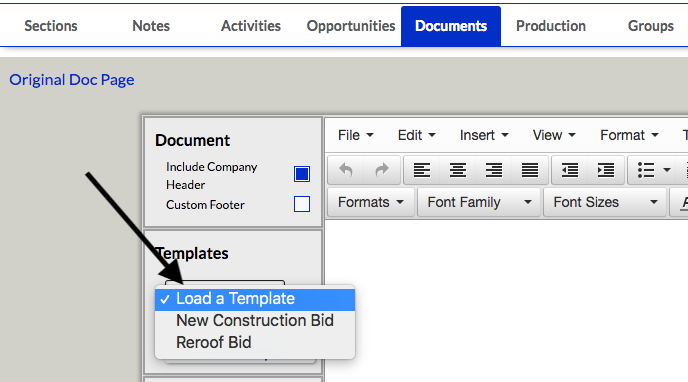Expand bullet list style arrow

pyautogui.click(x=666, y=170)
